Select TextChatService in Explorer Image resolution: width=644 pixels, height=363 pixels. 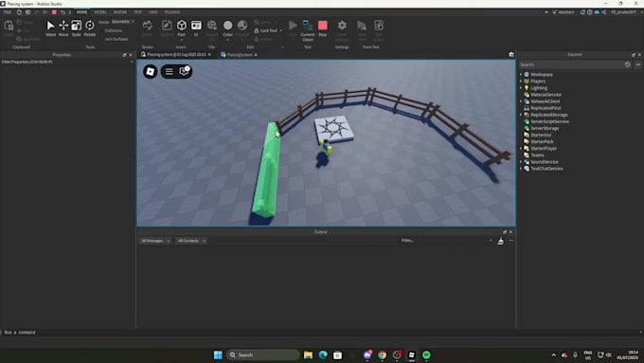tap(546, 169)
